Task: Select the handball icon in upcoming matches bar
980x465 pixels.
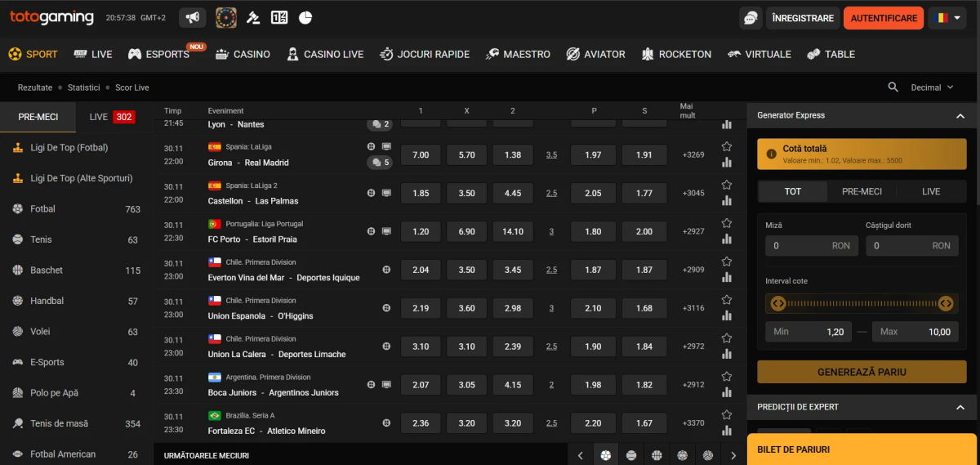Action: click(x=682, y=455)
